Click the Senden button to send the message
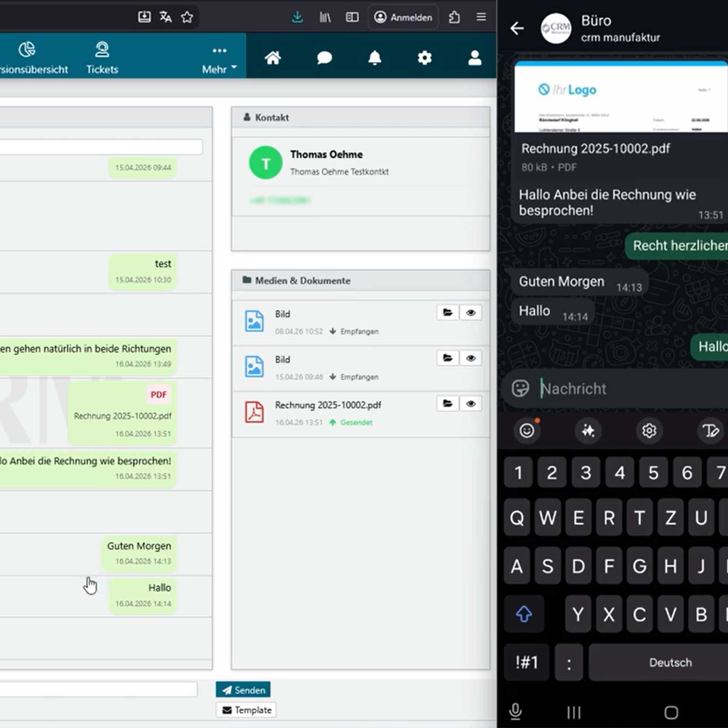This screenshot has width=728, height=728. click(243, 689)
